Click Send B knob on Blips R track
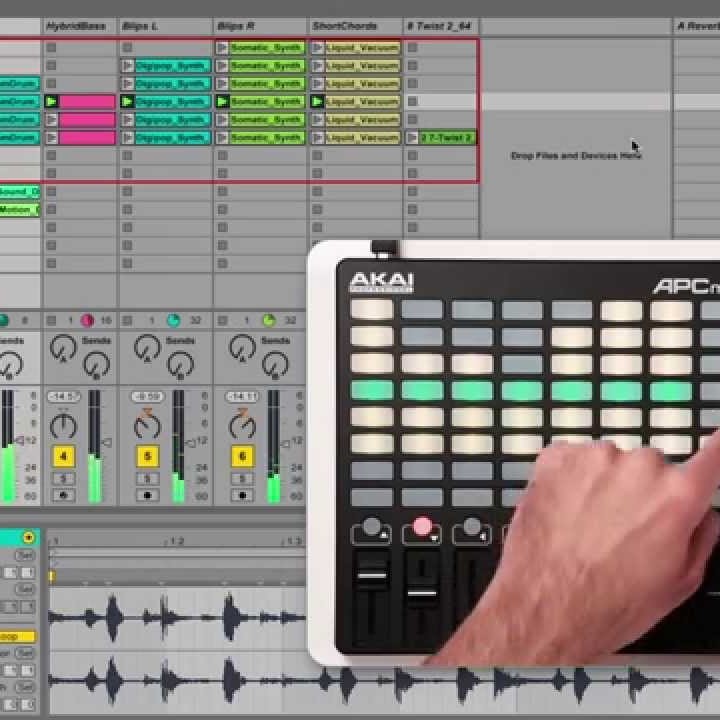This screenshot has height=720, width=720. [x=275, y=365]
